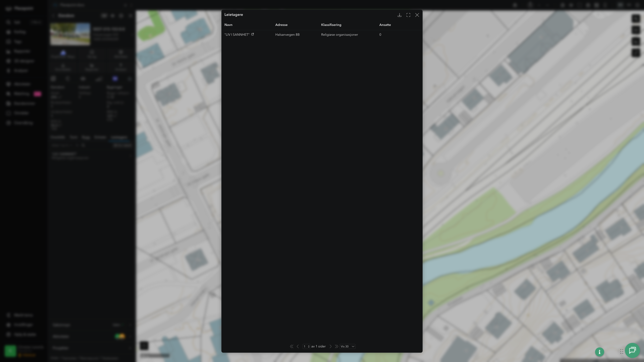Jump to first page of results

[x=292, y=346]
